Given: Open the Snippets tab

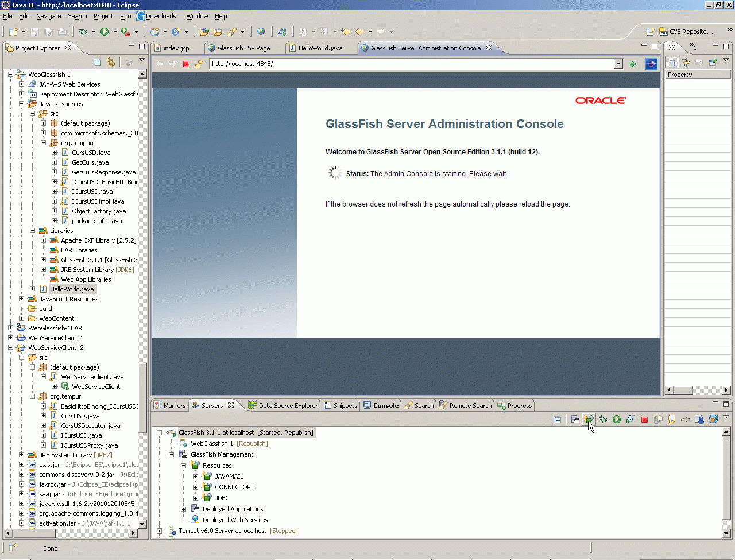Looking at the screenshot, I should pyautogui.click(x=341, y=406).
